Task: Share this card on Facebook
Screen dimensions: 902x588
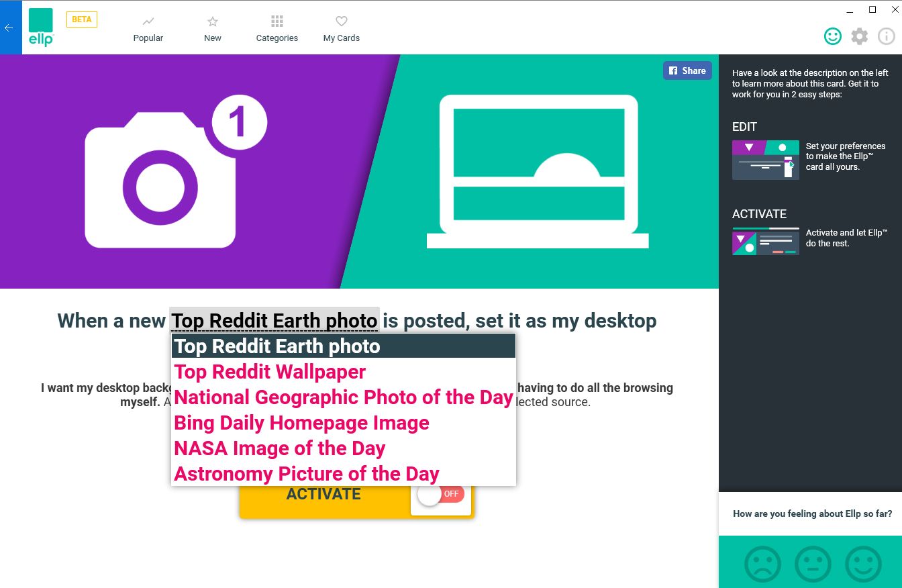Action: pyautogui.click(x=687, y=70)
